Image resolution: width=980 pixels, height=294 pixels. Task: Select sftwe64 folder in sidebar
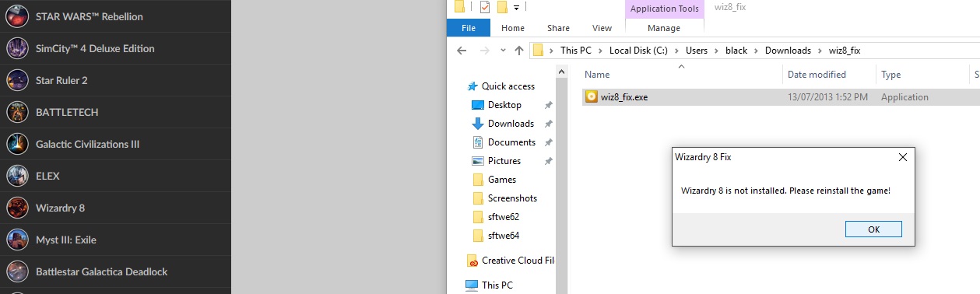(x=504, y=236)
